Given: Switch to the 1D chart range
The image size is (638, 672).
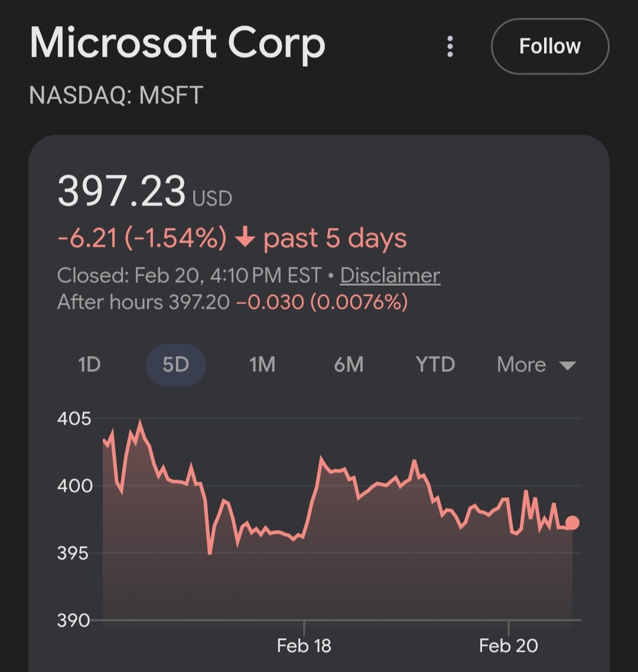Looking at the screenshot, I should click(x=89, y=364).
